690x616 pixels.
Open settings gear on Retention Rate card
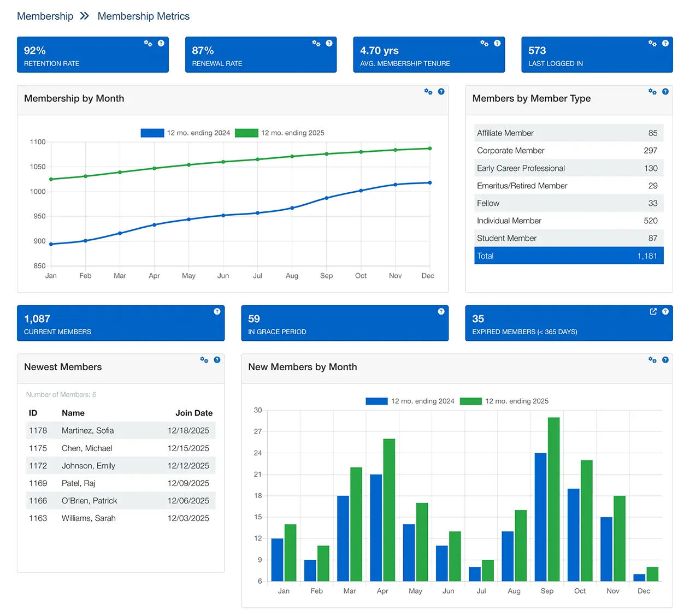tap(148, 43)
